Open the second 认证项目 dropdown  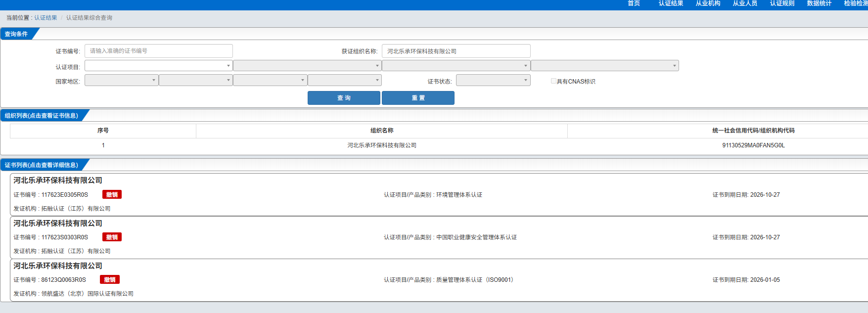[x=307, y=66]
